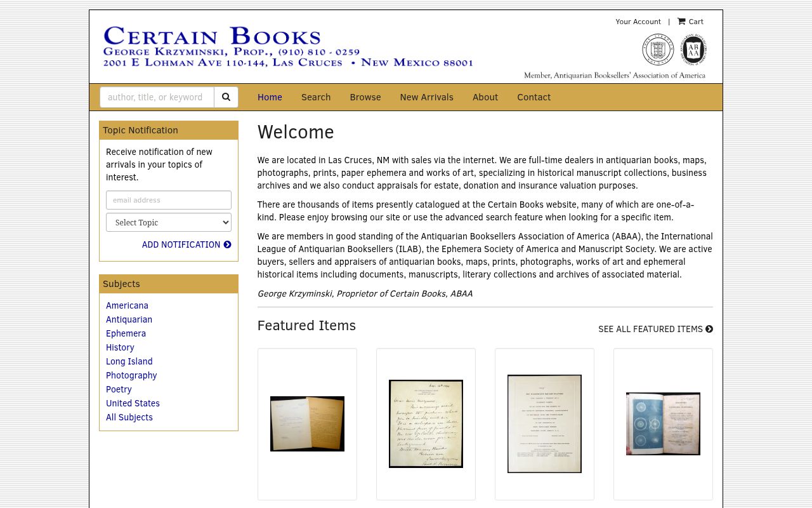Open the Search menu item

click(x=316, y=97)
